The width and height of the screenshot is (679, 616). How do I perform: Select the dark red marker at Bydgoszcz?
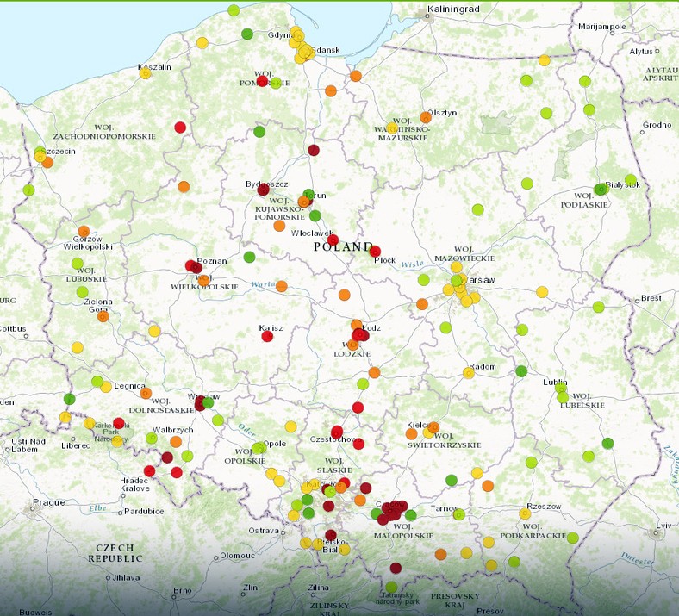pyautogui.click(x=263, y=190)
